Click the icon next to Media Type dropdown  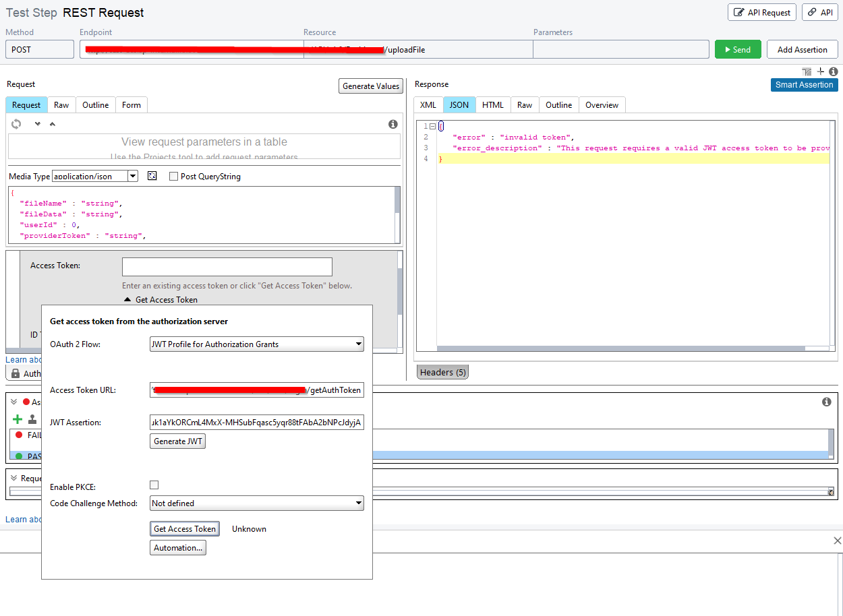[152, 176]
